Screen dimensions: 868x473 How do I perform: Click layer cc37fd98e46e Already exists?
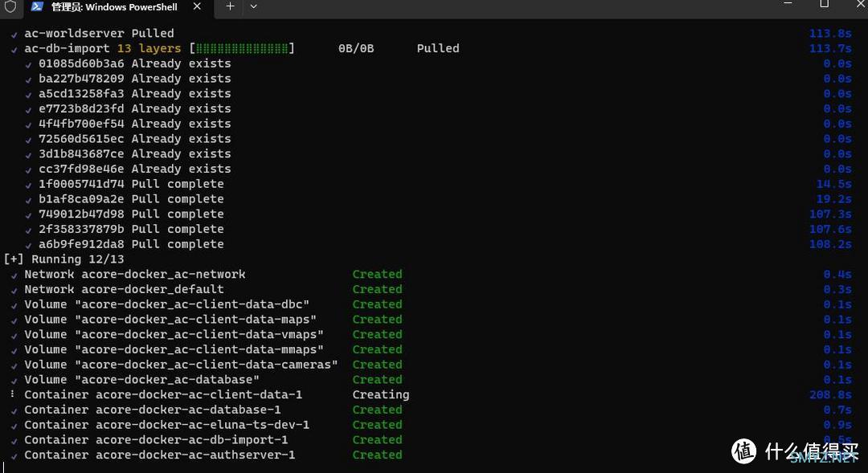coord(134,169)
